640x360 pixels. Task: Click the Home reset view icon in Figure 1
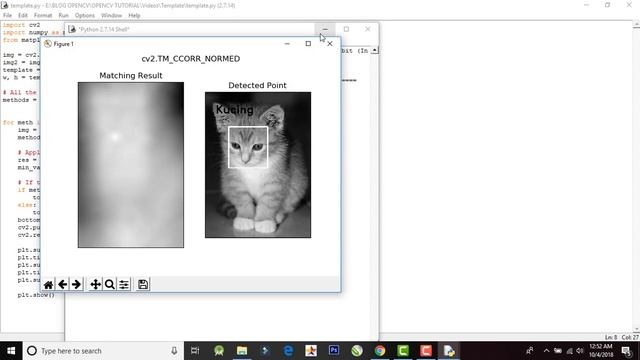(48, 284)
